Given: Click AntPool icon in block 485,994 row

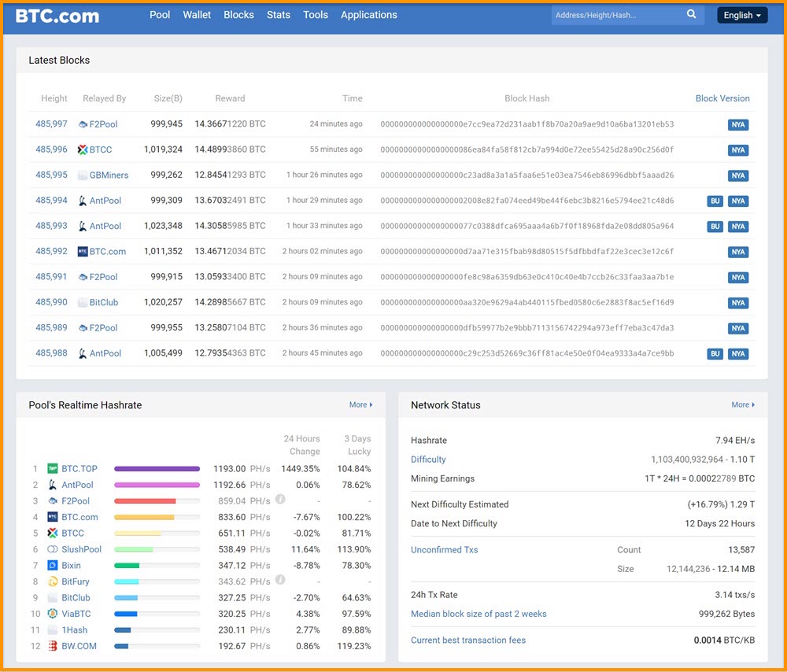Looking at the screenshot, I should 83,201.
